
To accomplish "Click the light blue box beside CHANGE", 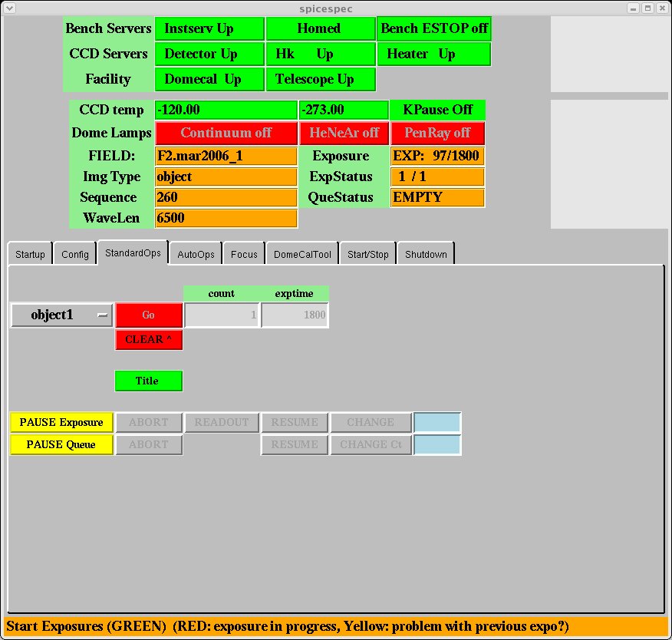I will point(437,422).
